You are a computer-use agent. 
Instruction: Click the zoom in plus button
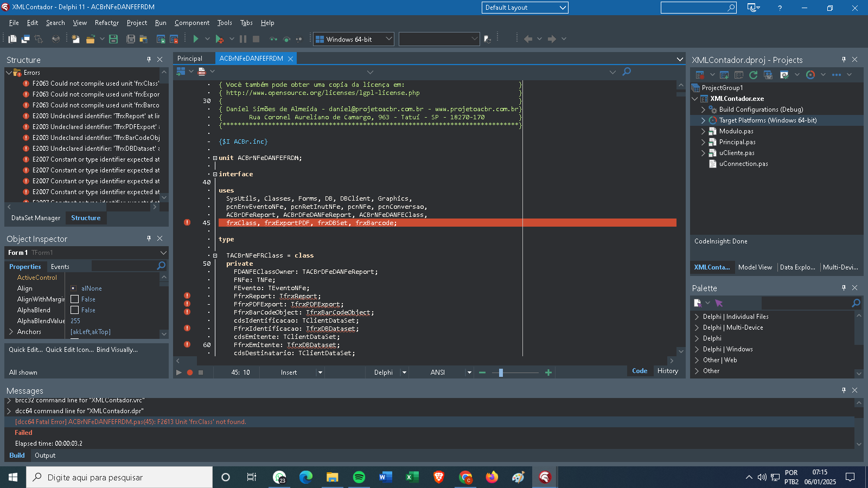click(x=548, y=373)
